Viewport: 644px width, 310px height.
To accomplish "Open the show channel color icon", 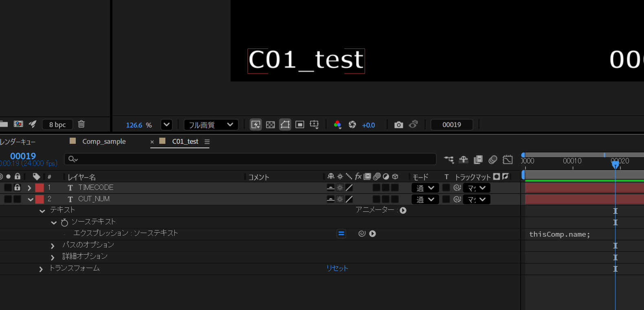I will pyautogui.click(x=337, y=125).
